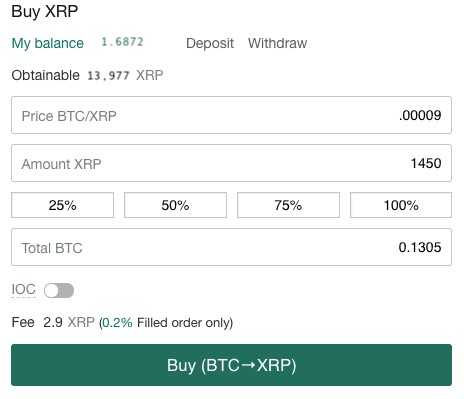Select the 75% amount button
This screenshot has width=464, height=399.
[x=288, y=205]
